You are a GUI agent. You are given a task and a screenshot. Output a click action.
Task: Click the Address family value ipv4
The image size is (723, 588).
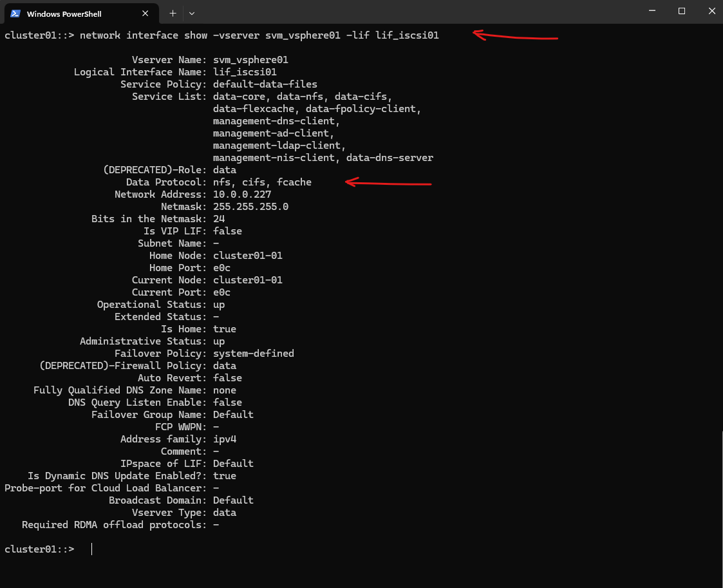pyautogui.click(x=225, y=439)
